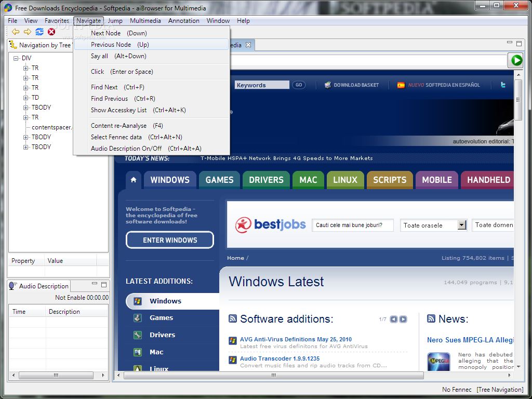Choose Say all menu entry
The width and height of the screenshot is (532, 399).
(x=151, y=56)
